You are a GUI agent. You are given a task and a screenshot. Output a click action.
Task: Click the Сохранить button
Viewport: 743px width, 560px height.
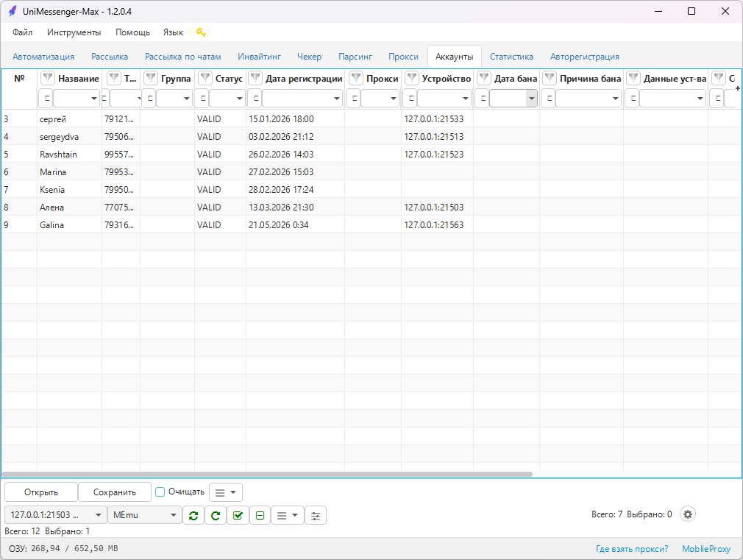pyautogui.click(x=115, y=492)
